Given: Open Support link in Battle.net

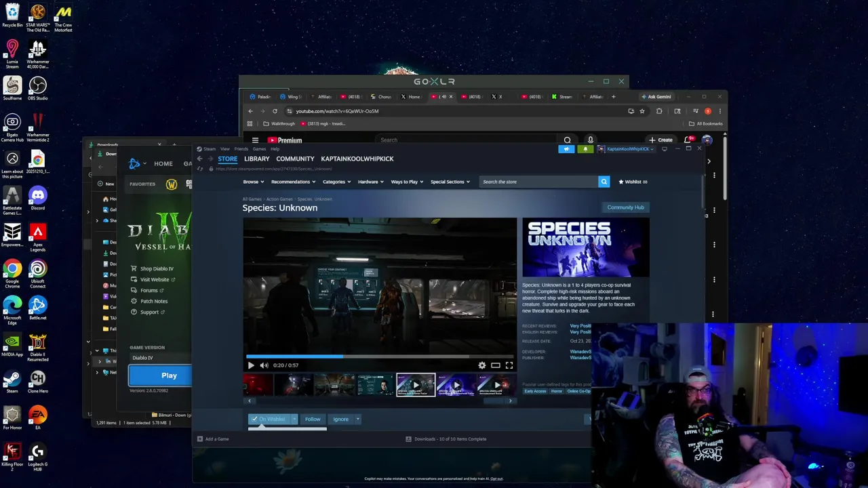Looking at the screenshot, I should coord(148,312).
